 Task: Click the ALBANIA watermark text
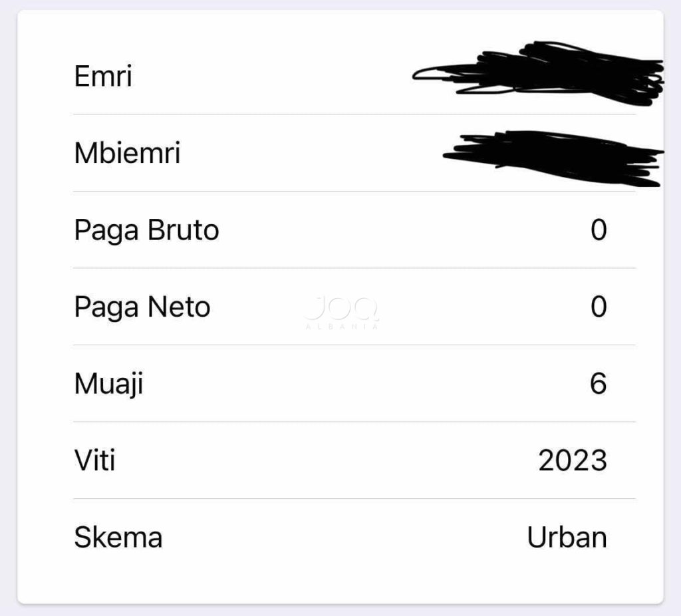click(x=341, y=326)
